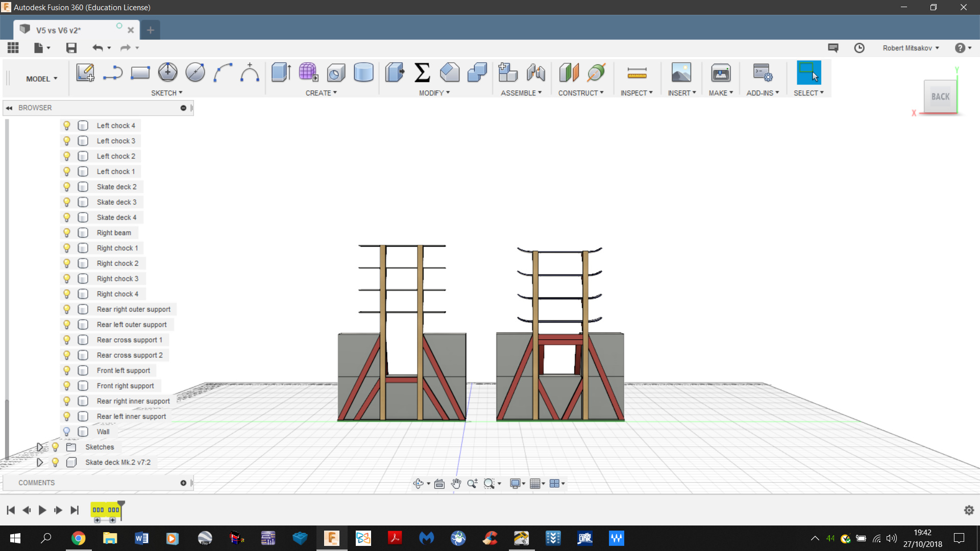Toggle visibility of Skate deck Mk.2 component
This screenshot has height=551, width=980.
55,462
